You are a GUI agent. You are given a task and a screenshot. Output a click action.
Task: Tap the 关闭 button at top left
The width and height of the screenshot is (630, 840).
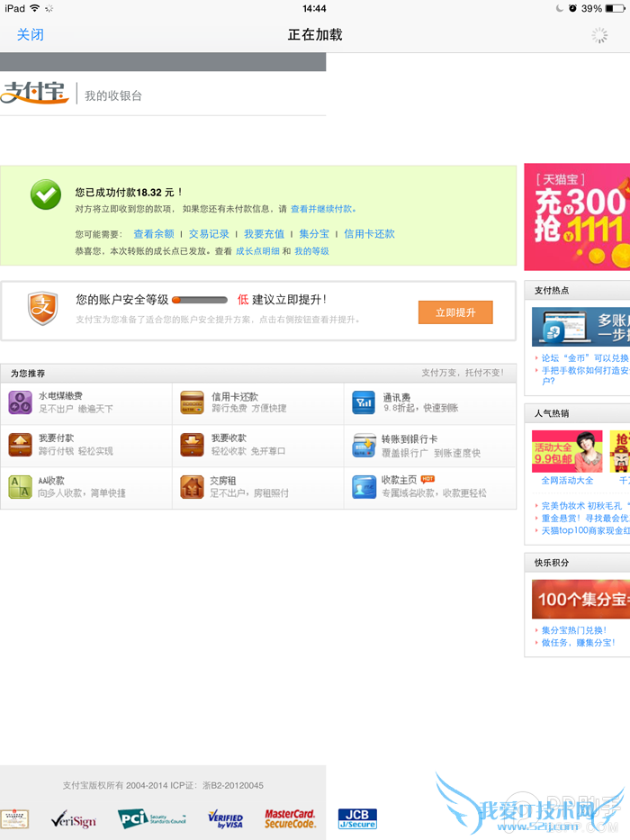30,35
